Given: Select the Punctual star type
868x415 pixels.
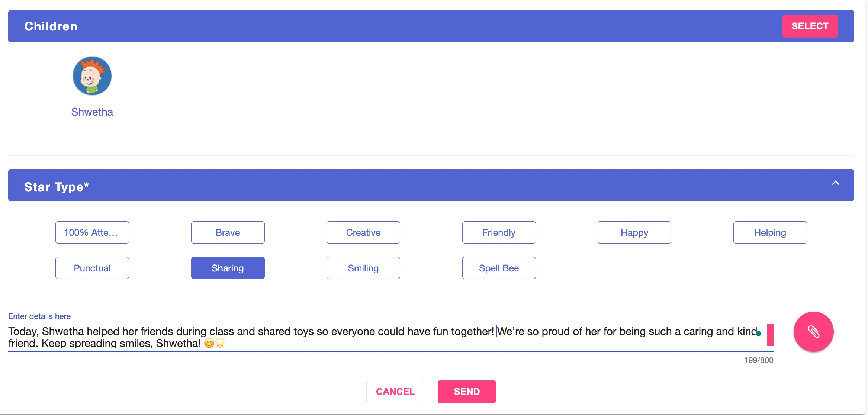Looking at the screenshot, I should [x=92, y=268].
